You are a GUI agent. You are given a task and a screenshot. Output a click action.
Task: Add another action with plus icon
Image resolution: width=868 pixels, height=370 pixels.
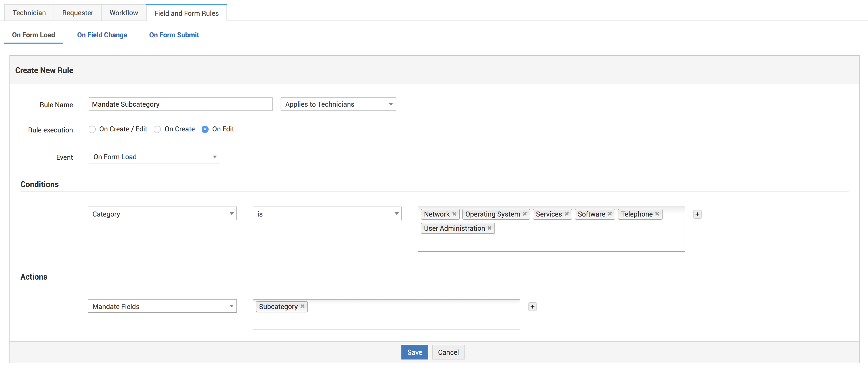coord(533,307)
